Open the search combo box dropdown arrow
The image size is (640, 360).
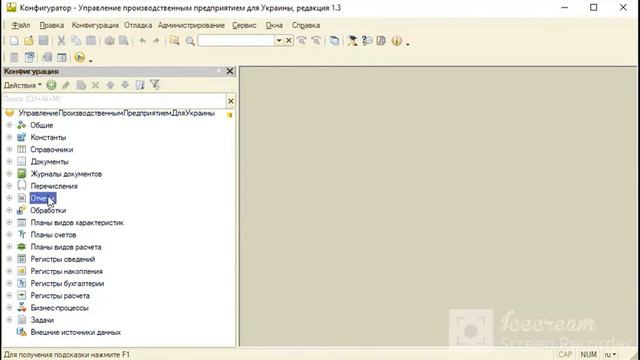(x=279, y=41)
